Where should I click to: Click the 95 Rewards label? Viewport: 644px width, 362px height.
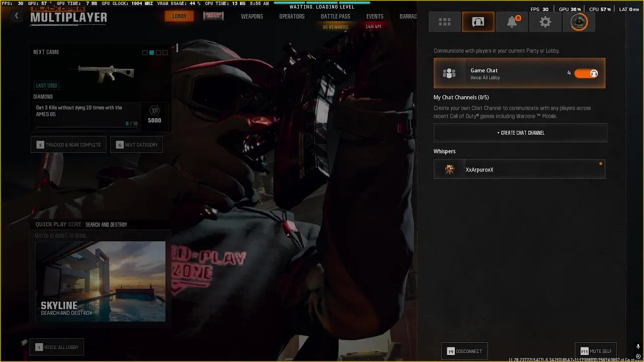336,27
